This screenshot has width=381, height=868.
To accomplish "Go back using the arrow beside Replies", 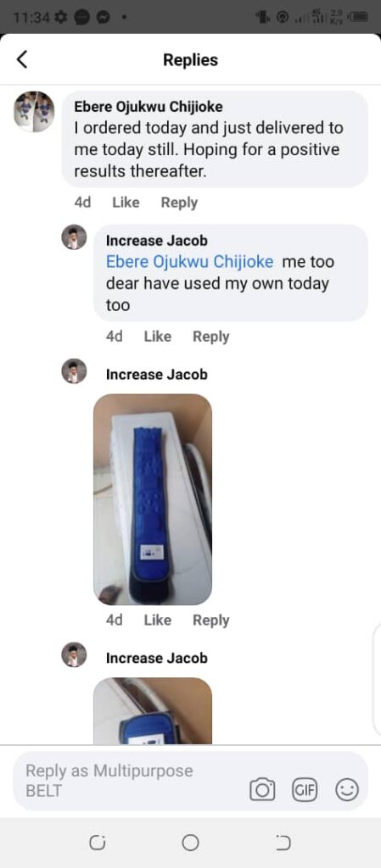I will (x=21, y=58).
